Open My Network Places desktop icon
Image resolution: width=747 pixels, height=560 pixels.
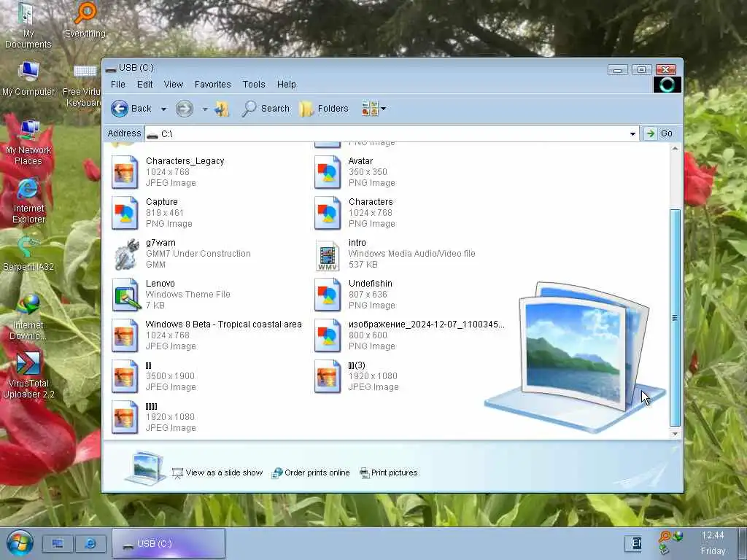pyautogui.click(x=28, y=142)
